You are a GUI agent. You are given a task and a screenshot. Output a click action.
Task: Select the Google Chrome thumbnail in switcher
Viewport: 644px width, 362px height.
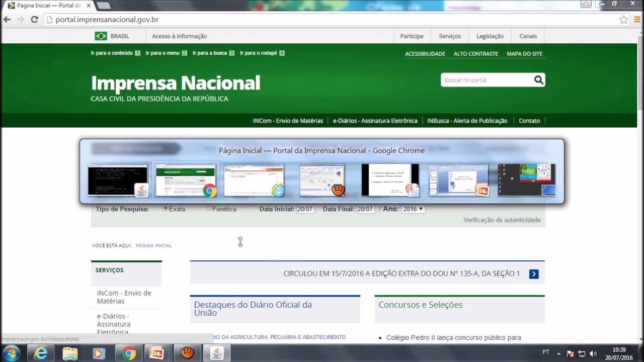click(186, 180)
